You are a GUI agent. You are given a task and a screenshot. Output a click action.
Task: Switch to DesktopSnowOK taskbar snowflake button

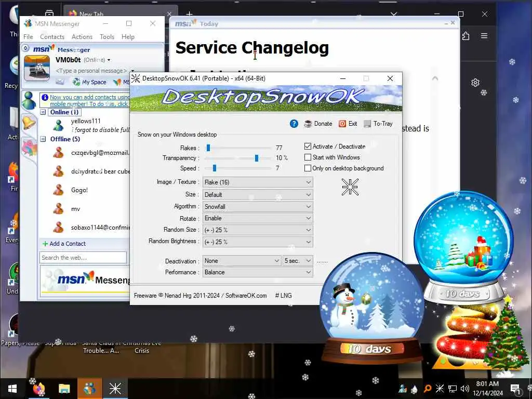(x=115, y=389)
